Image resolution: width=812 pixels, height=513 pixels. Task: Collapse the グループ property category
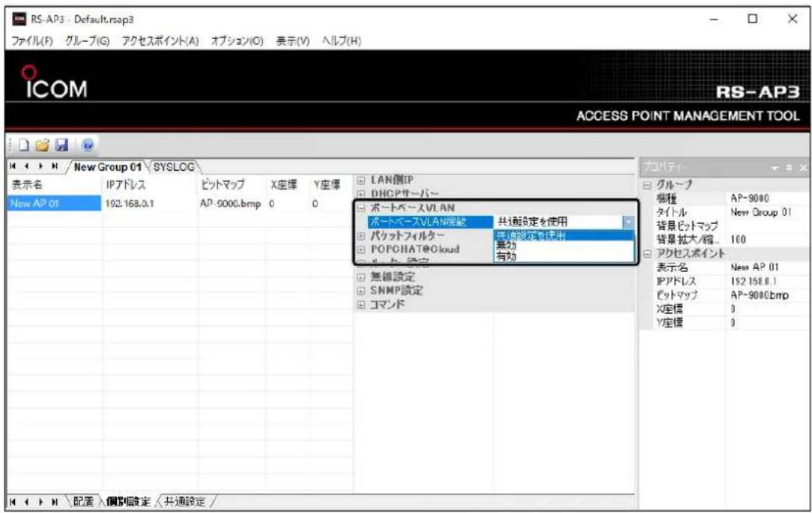[646, 185]
